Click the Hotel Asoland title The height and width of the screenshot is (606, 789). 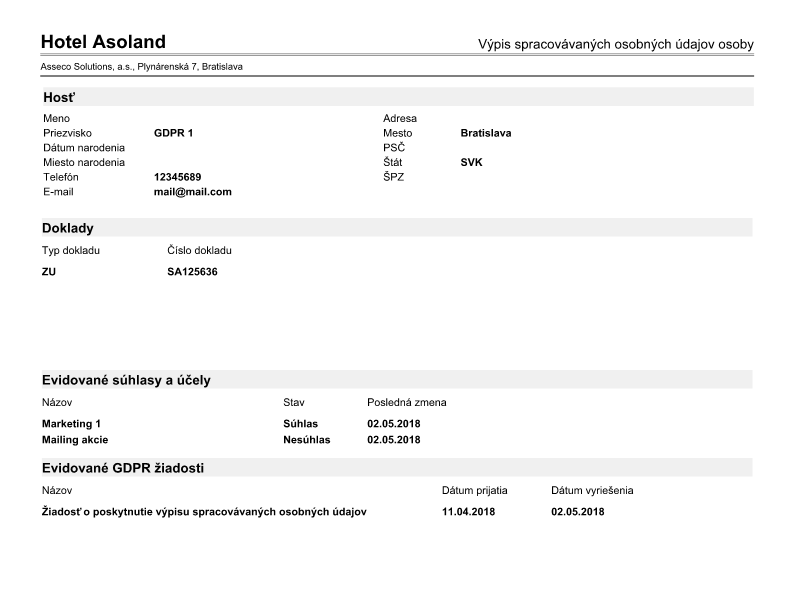(103, 42)
